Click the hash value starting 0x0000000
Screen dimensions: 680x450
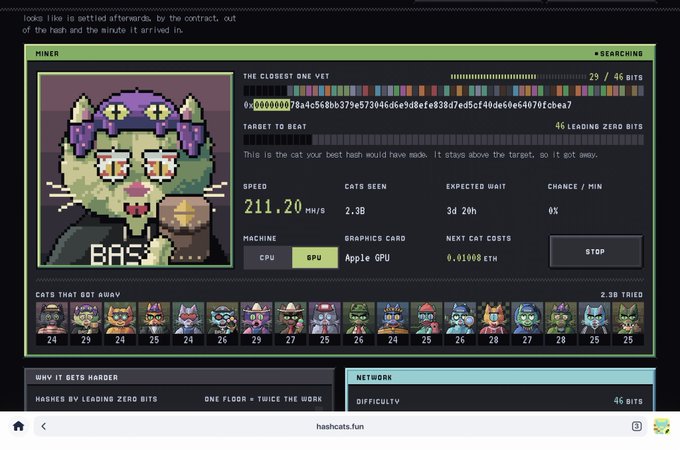[408, 105]
